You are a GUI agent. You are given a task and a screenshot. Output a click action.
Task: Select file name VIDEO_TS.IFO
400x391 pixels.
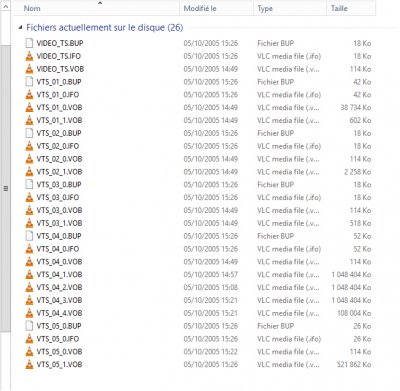pyautogui.click(x=58, y=56)
